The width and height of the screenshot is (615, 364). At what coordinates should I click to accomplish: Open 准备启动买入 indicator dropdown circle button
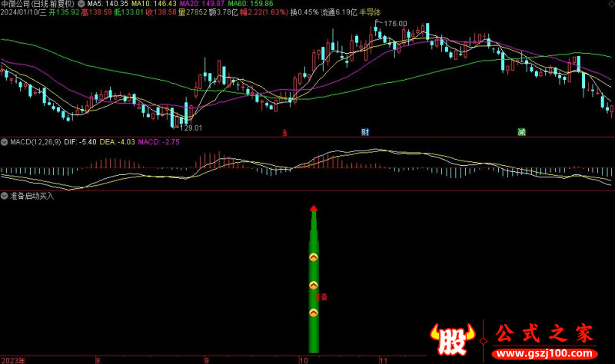coord(4,196)
